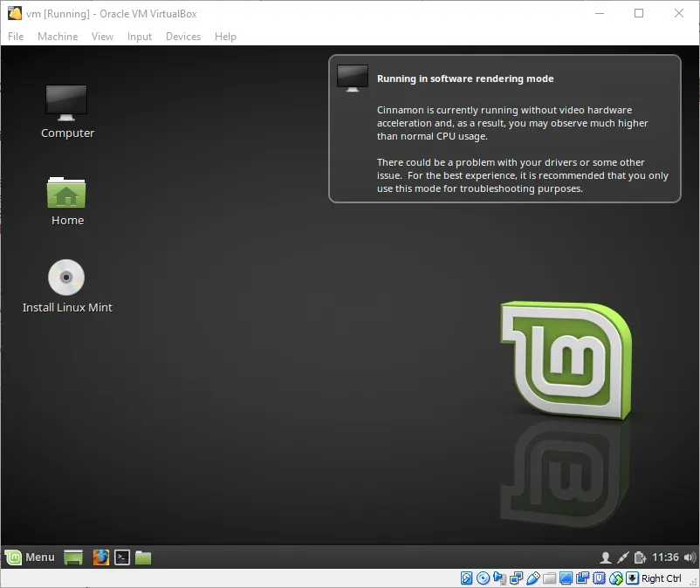Open the Machine menu

click(x=58, y=37)
